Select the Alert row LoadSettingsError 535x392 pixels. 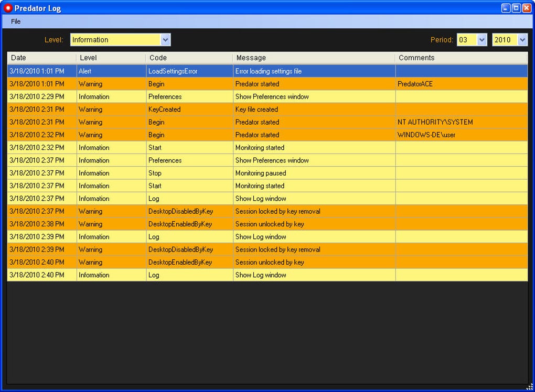pos(267,71)
